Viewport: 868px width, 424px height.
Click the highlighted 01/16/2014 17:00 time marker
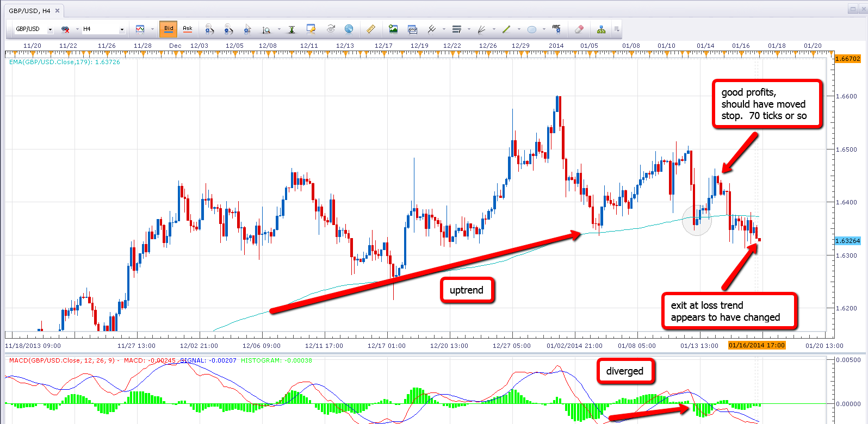[757, 345]
